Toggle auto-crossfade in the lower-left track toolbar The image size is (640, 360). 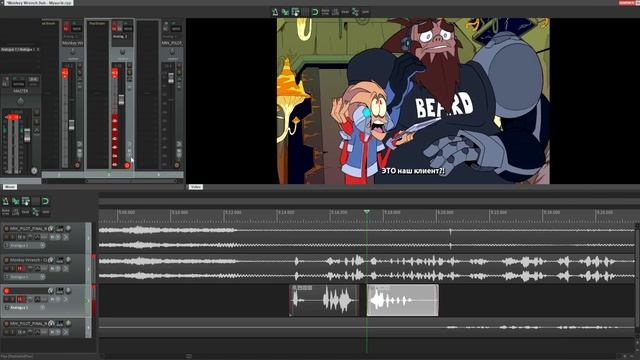16,201
